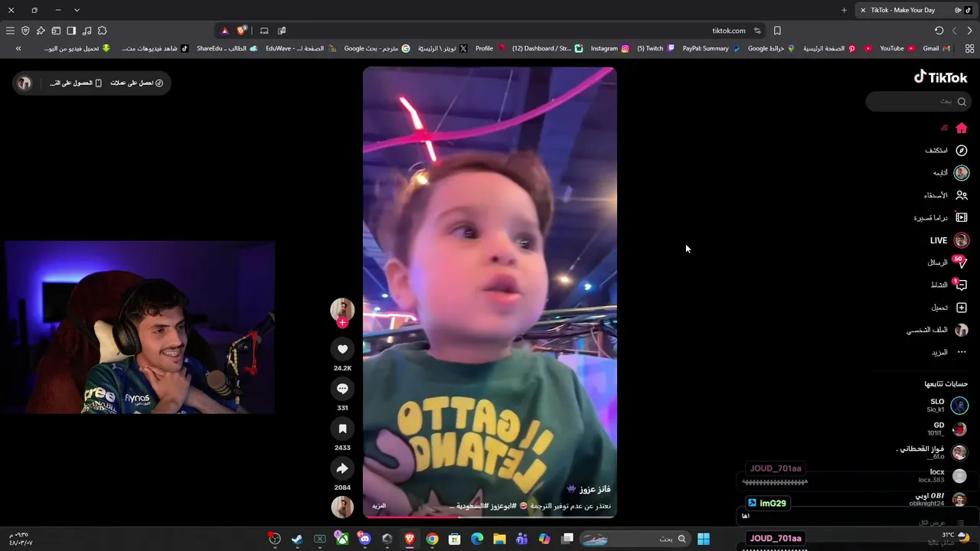Open the Following avatar item in the sidebar

[x=962, y=173]
